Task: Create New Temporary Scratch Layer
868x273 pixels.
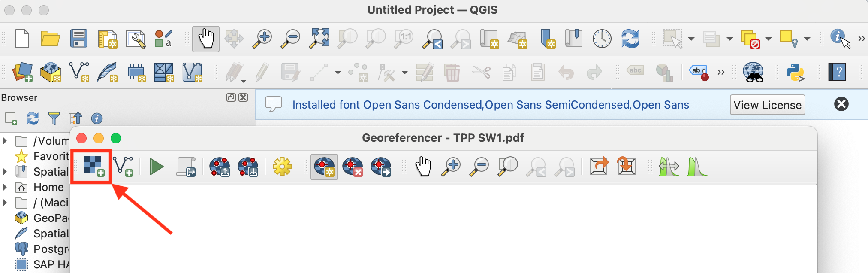Action: point(136,72)
